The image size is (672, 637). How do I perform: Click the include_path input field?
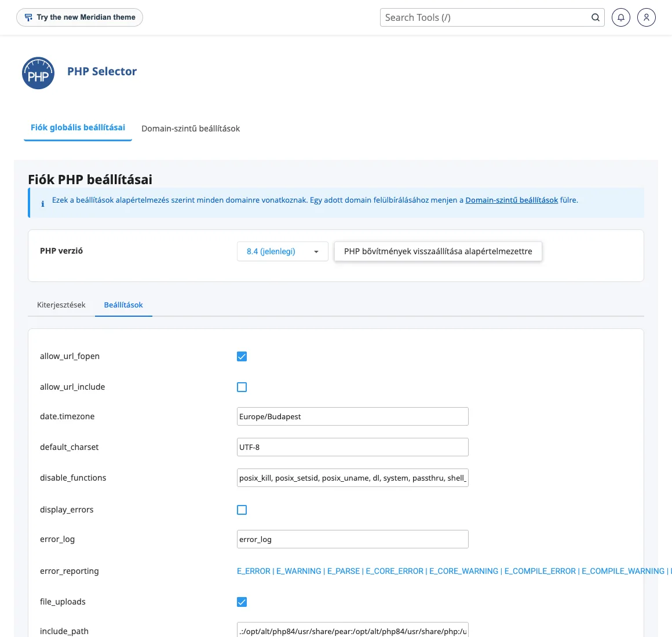click(353, 630)
